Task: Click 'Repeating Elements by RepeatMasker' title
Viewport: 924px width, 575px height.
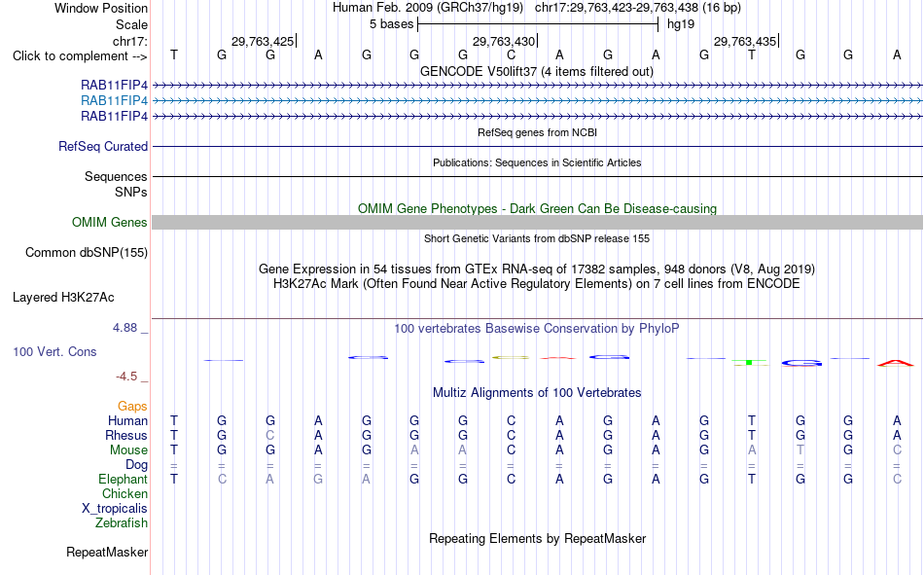Action: pyautogui.click(x=538, y=538)
